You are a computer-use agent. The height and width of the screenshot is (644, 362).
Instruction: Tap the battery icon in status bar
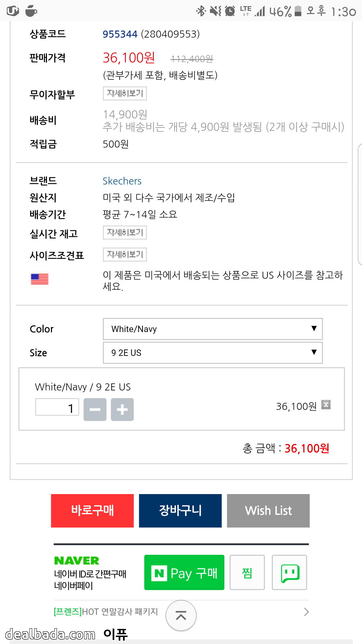[x=298, y=11]
